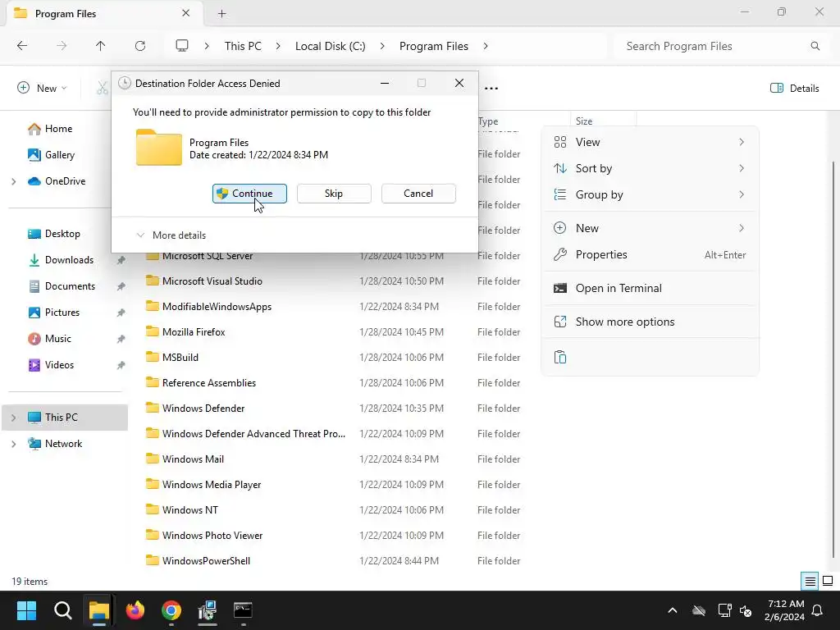Open Home in the navigation pane

(58, 129)
